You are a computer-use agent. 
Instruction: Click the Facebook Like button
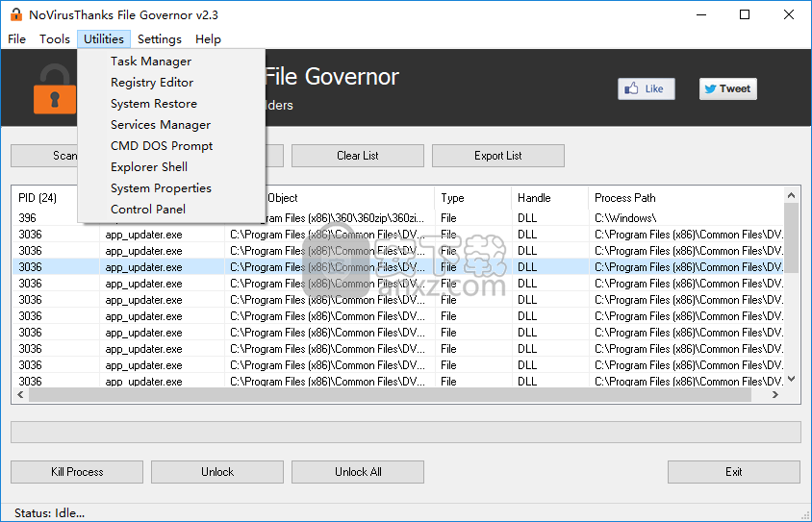point(647,89)
